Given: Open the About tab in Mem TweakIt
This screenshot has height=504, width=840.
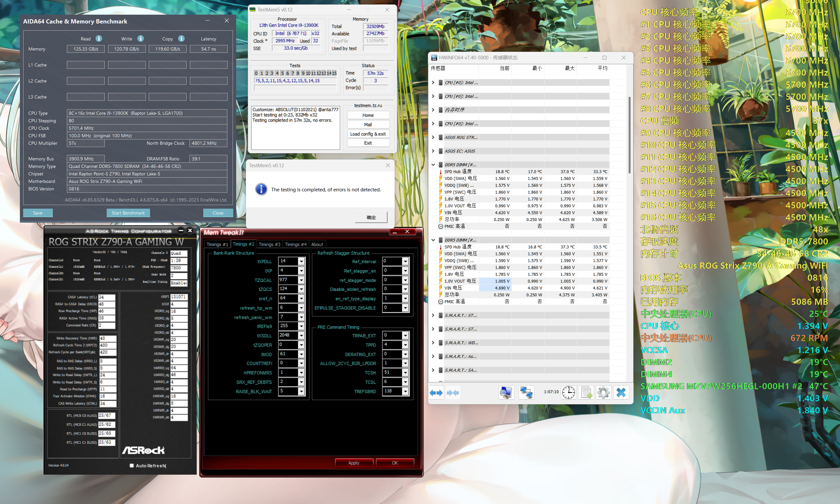Looking at the screenshot, I should point(317,244).
